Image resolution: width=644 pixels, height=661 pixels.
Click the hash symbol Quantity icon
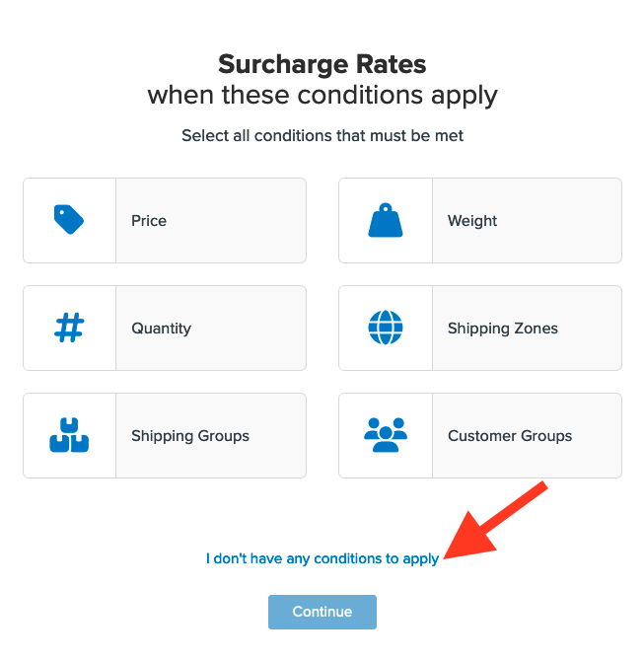pos(69,328)
